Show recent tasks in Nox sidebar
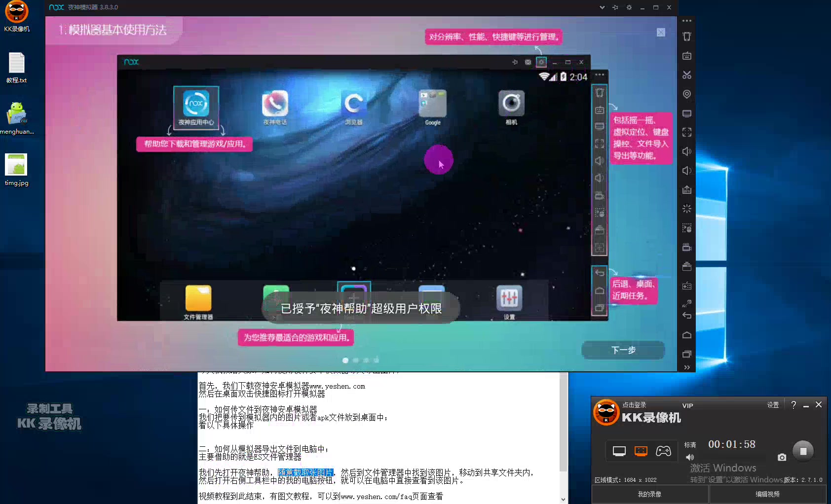The image size is (831, 504). [x=686, y=354]
